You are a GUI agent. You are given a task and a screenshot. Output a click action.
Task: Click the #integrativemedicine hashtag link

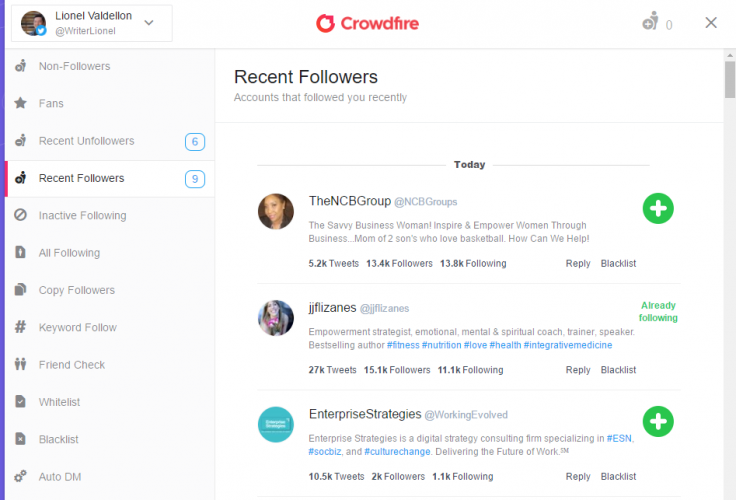[567, 345]
